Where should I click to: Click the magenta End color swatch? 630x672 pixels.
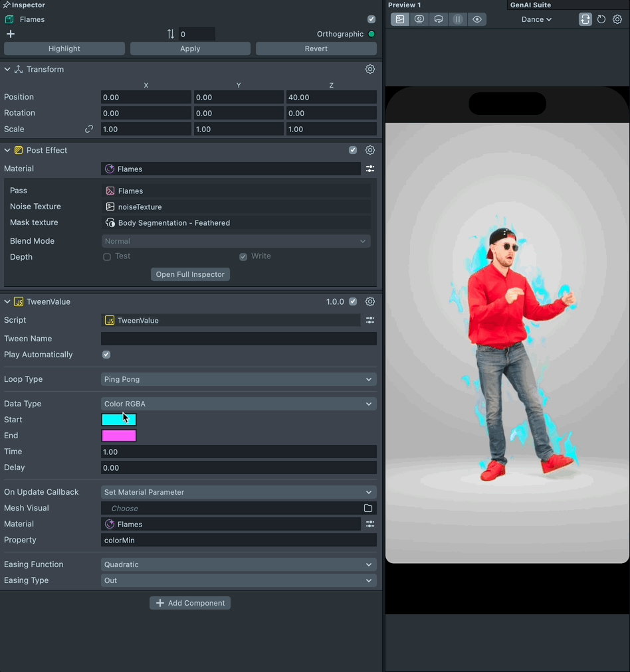coord(119,436)
